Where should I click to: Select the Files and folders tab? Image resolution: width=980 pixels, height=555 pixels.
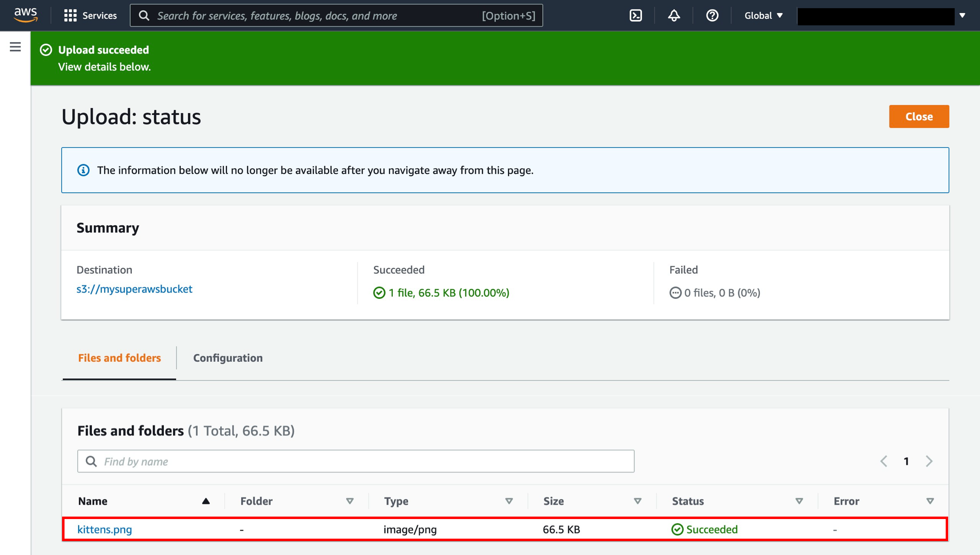119,358
